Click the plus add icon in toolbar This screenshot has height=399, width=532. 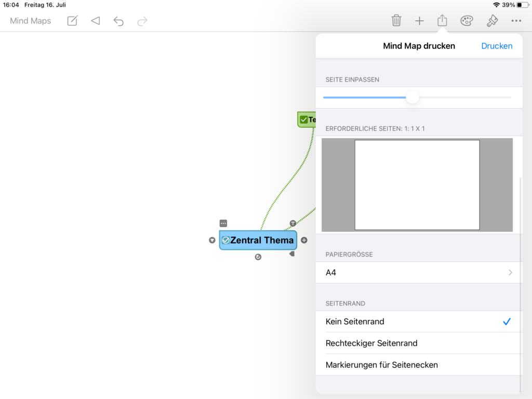tap(419, 21)
